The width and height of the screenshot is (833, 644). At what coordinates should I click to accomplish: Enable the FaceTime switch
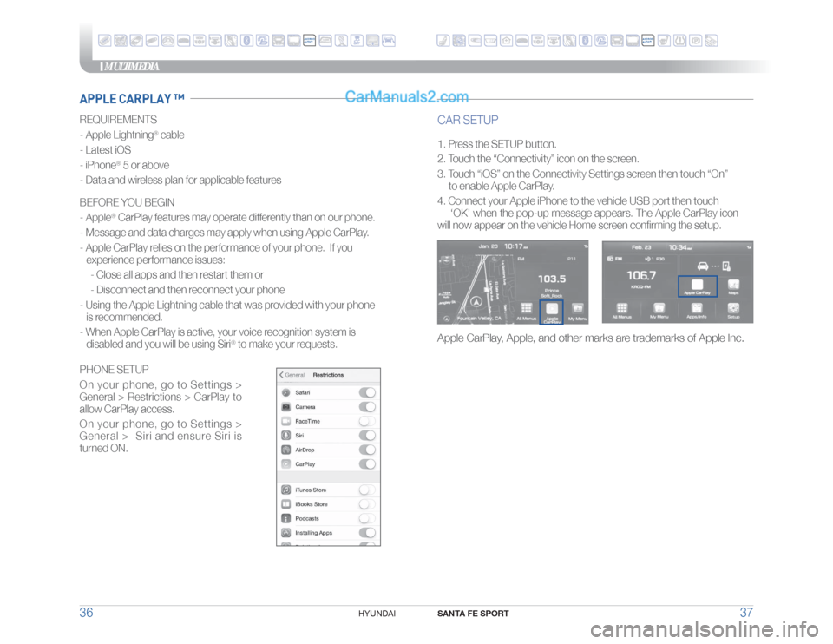coord(367,421)
